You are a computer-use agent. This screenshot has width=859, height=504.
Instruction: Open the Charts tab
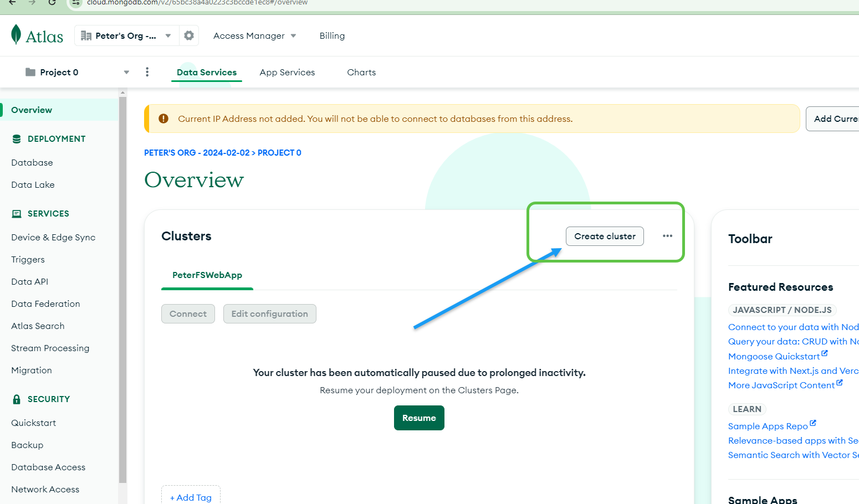click(361, 72)
